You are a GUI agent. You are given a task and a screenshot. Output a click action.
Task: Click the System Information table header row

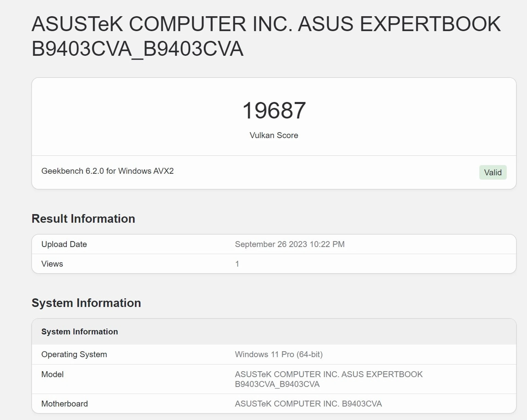274,332
